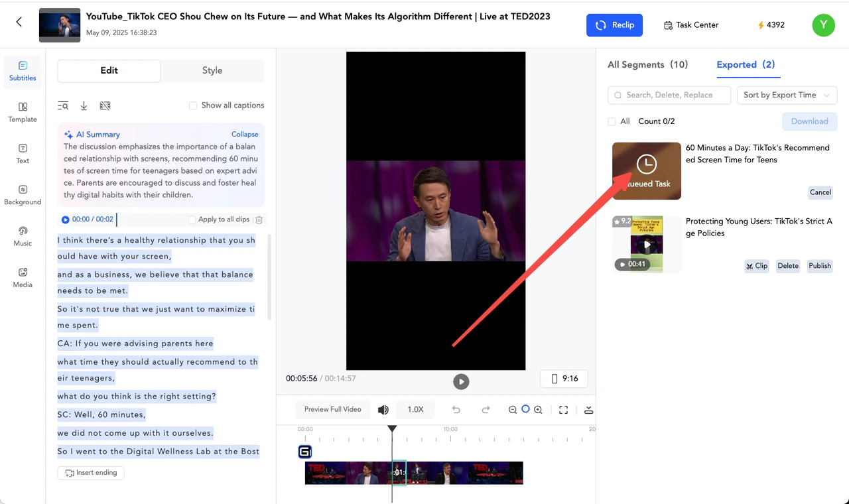Zoom in the timeline
This screenshot has height=504, width=849.
click(538, 410)
